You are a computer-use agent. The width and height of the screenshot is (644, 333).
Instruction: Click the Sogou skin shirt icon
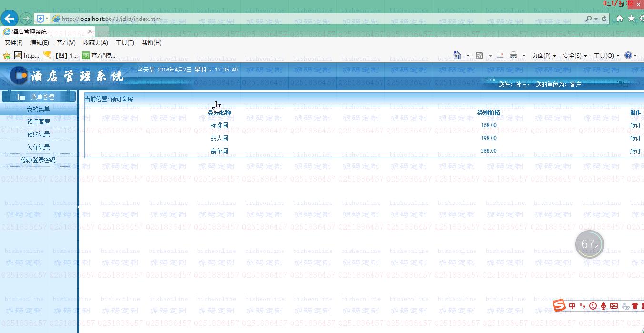[635, 306]
